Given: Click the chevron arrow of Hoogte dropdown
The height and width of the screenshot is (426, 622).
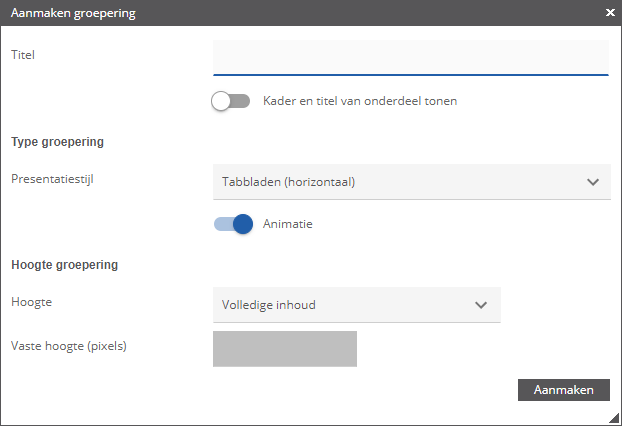Looking at the screenshot, I should (481, 305).
